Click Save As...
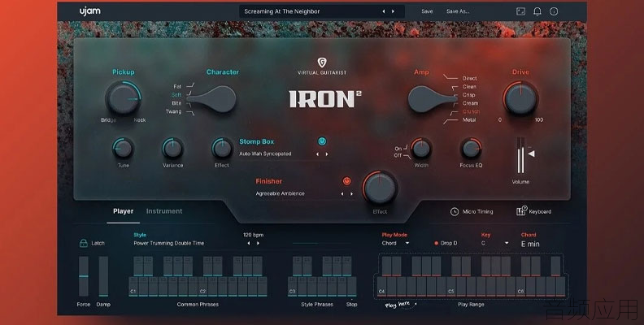The width and height of the screenshot is (644, 325). click(x=458, y=11)
